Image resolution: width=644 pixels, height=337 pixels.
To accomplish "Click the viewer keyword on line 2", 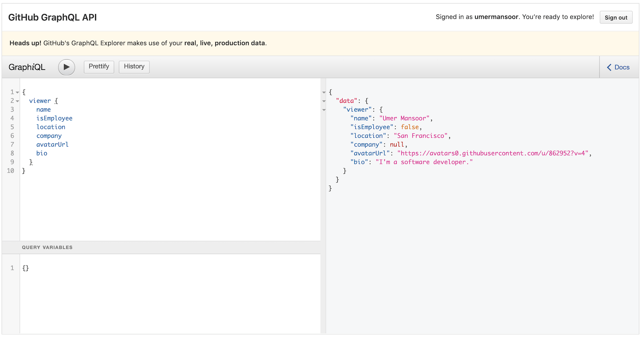I will (40, 101).
